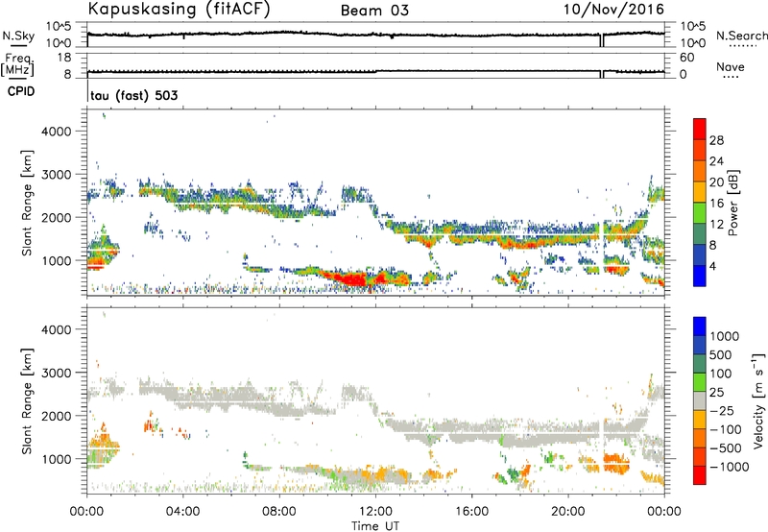
Task: Click the CPID label
Action: [21, 91]
